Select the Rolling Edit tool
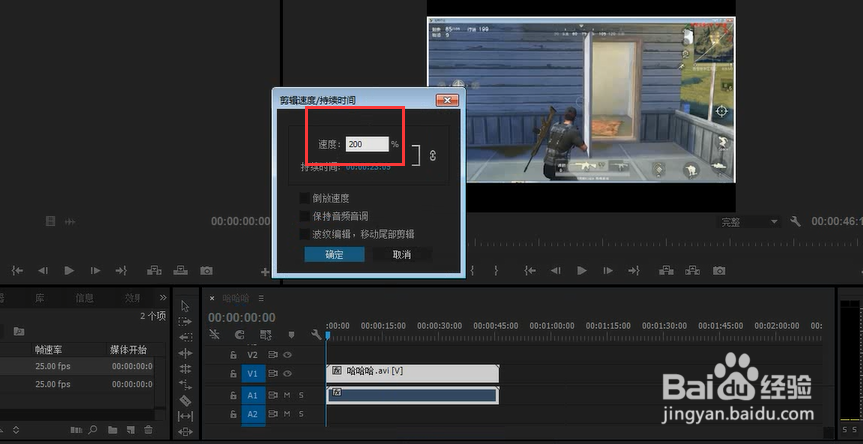Image resolution: width=863 pixels, height=444 pixels. 185,369
